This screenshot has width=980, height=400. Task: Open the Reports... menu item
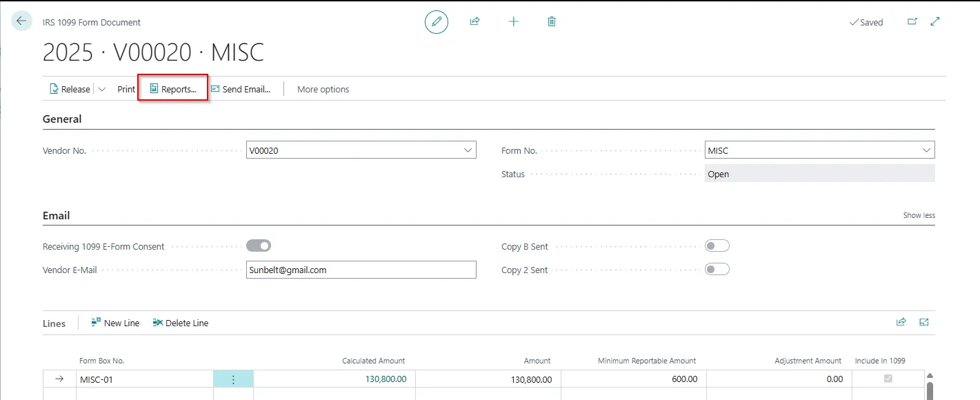tap(173, 89)
